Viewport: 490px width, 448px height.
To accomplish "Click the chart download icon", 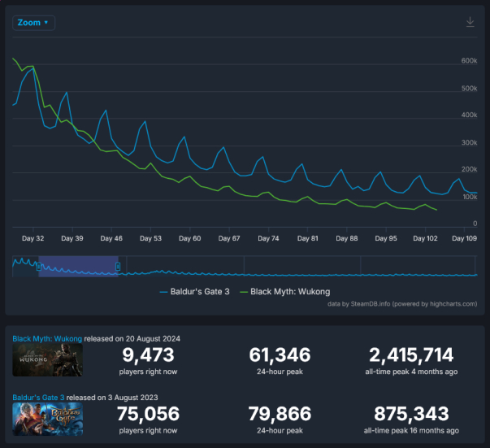I will coord(470,22).
